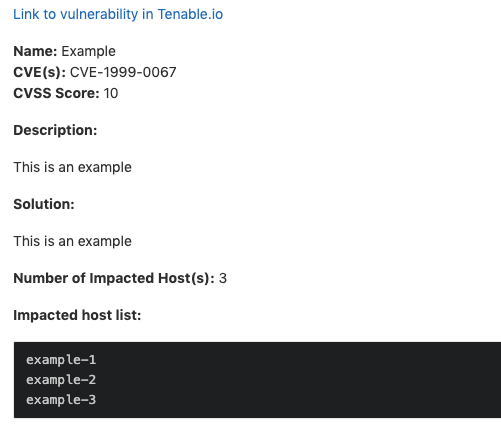Click the CVE-1999-0067 identifier text
This screenshot has width=501, height=428.
[123, 72]
